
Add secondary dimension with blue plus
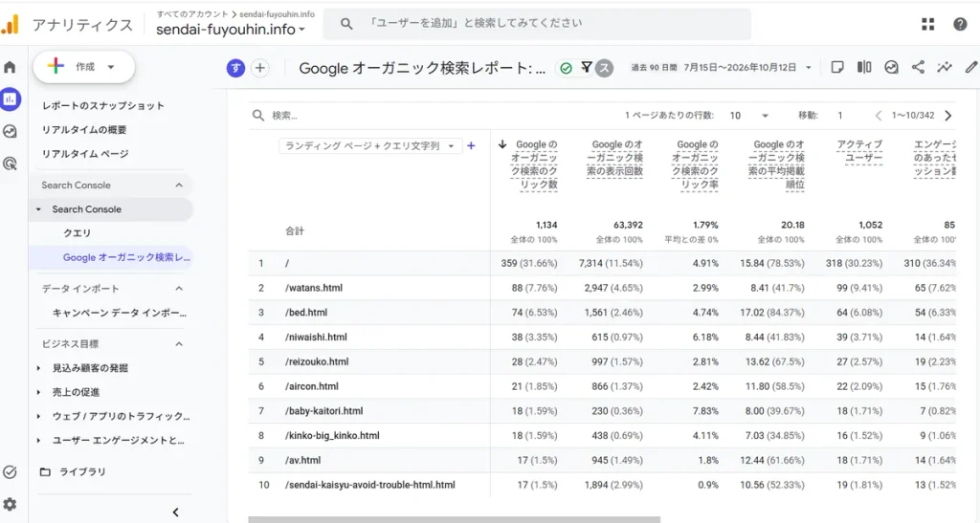tap(471, 145)
